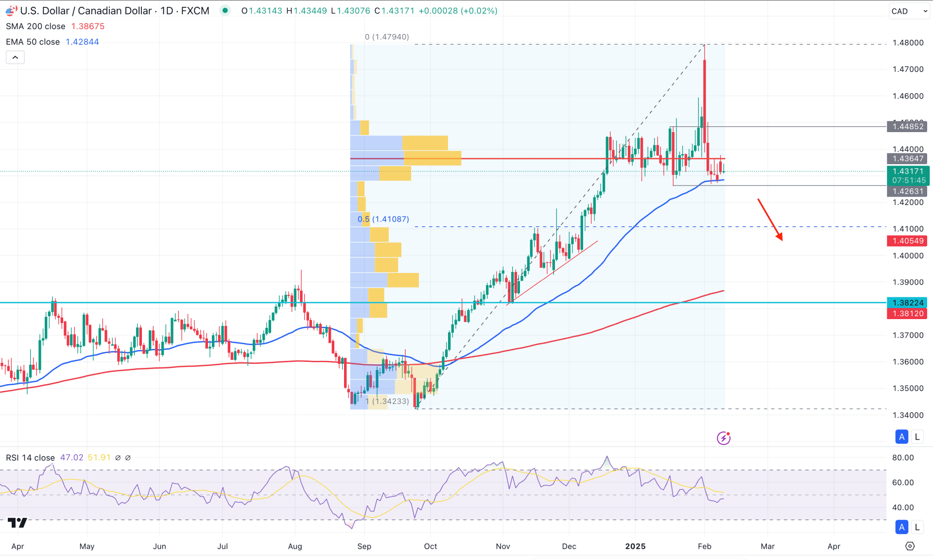Click the Fib 0.5 (1.41087) level label
Image resolution: width=933 pixels, height=560 pixels.
[383, 219]
